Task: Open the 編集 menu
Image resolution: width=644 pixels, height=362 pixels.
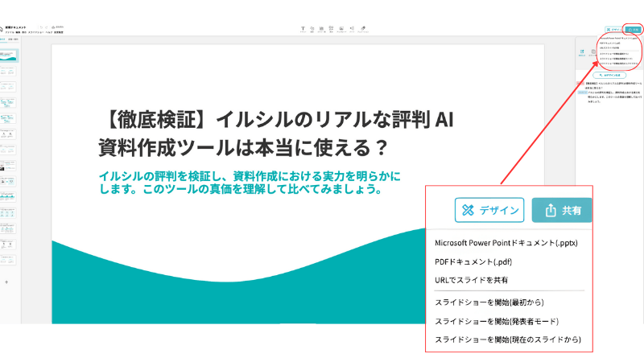Action: pyautogui.click(x=18, y=32)
